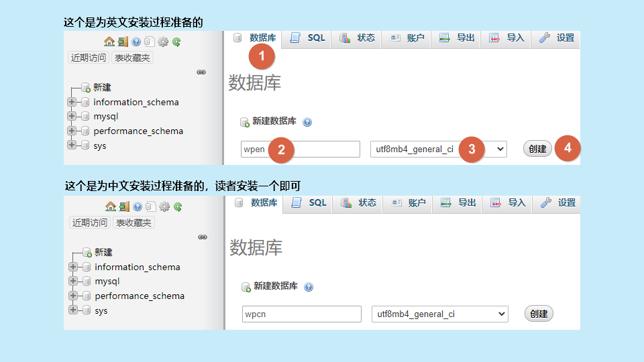Image resolution: width=644 pixels, height=362 pixels.
Task: Open the 导出 tab in the lower panel
Action: click(x=458, y=203)
